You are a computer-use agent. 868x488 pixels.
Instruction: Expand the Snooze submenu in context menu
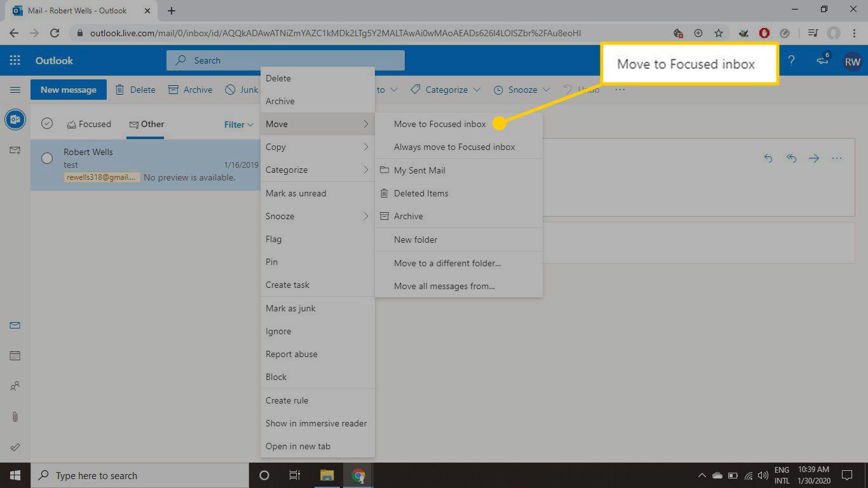(x=318, y=216)
